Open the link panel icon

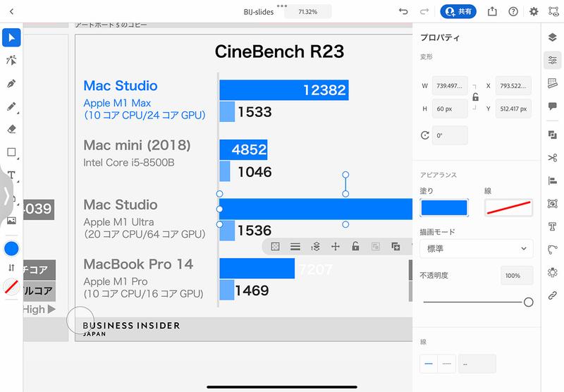(x=553, y=295)
